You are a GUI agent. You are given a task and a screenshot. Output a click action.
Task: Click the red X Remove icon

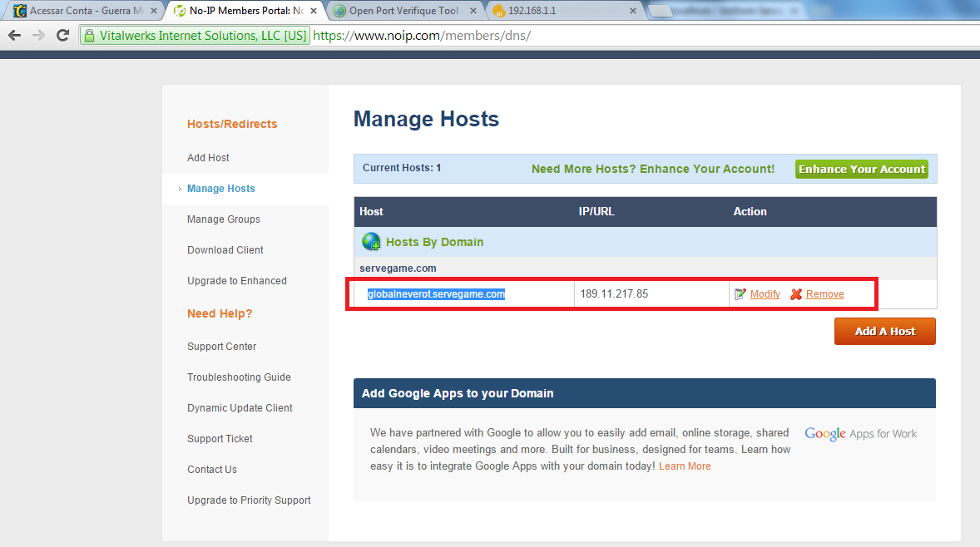coord(795,294)
